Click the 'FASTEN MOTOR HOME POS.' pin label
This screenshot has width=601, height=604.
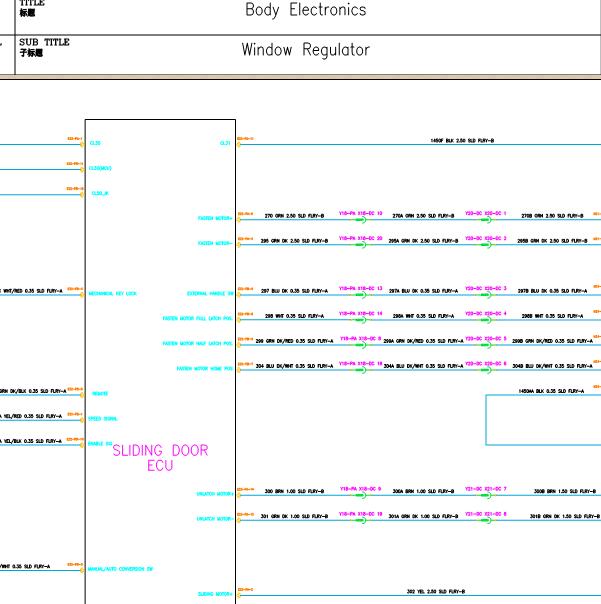[x=205, y=369]
